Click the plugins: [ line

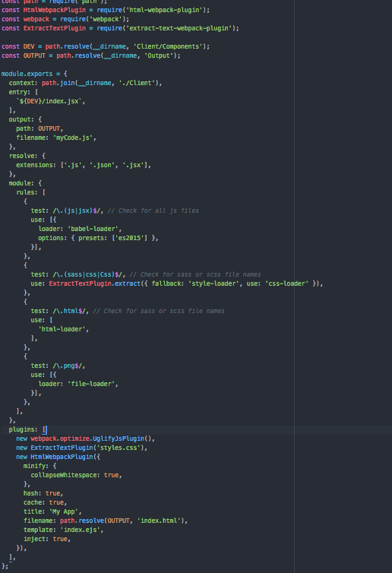click(28, 430)
